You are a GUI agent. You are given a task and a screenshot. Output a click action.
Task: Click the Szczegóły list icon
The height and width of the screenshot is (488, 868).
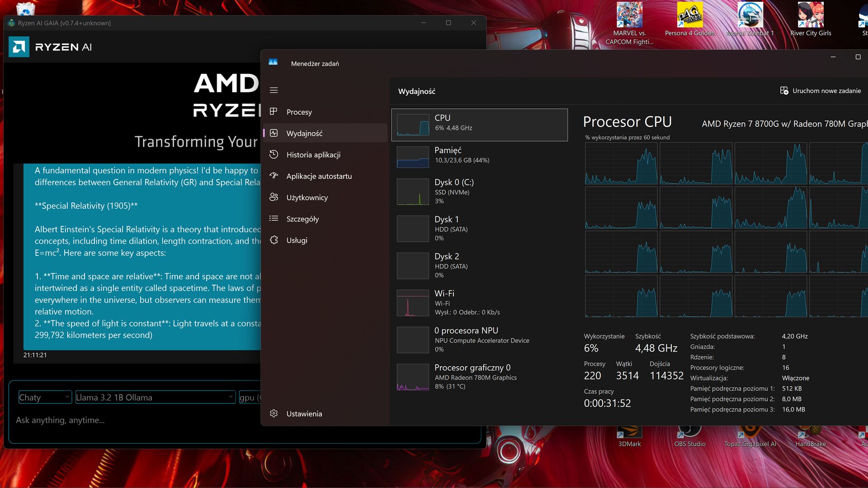pos(274,219)
